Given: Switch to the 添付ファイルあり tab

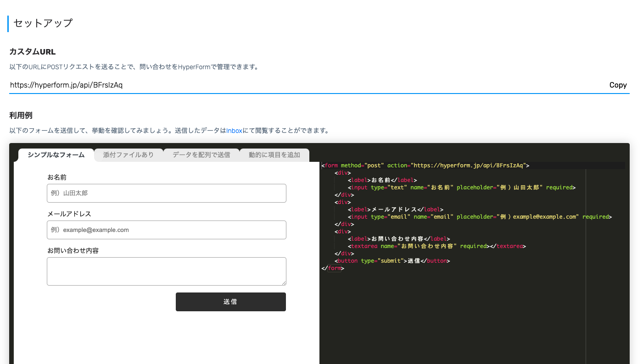Looking at the screenshot, I should click(x=129, y=155).
